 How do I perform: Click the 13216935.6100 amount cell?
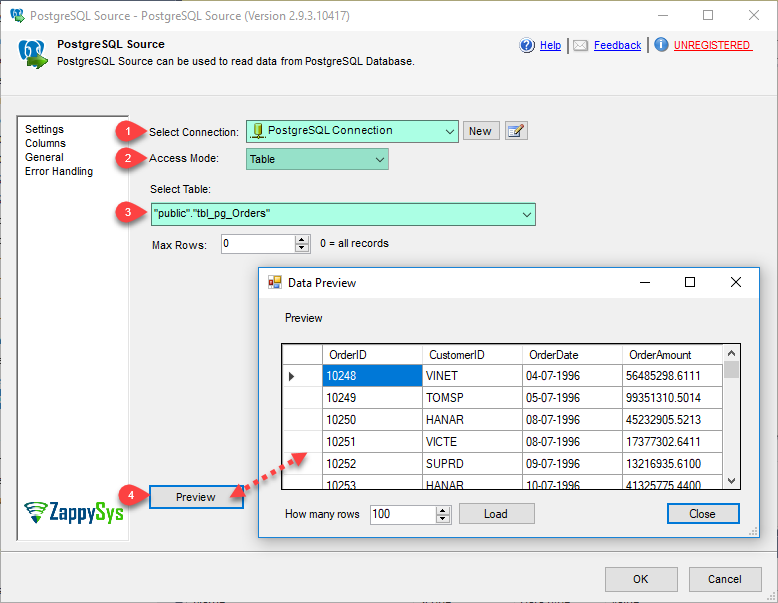coord(672,464)
